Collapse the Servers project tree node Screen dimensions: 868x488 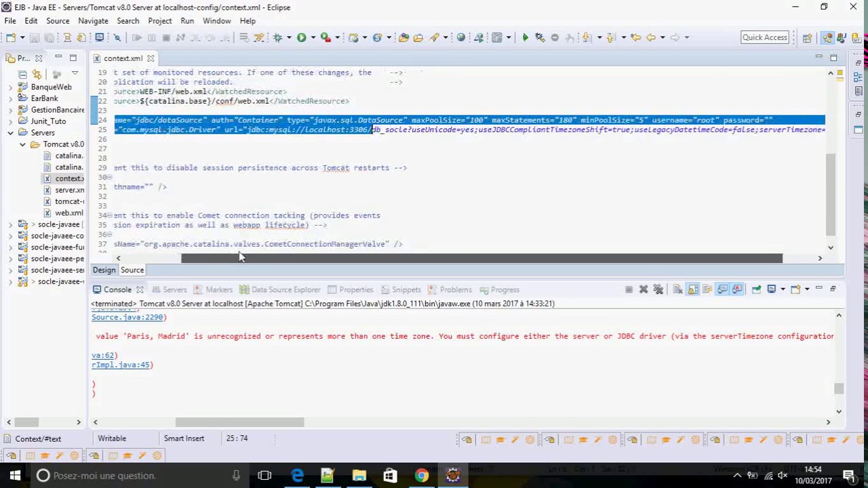pos(10,133)
